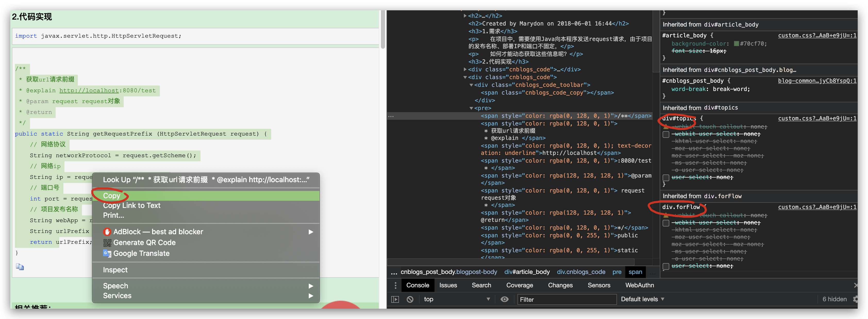Select cnblogs_post_body.blogpost-body breadcrumb
This screenshot has height=319, width=868.
[448, 272]
